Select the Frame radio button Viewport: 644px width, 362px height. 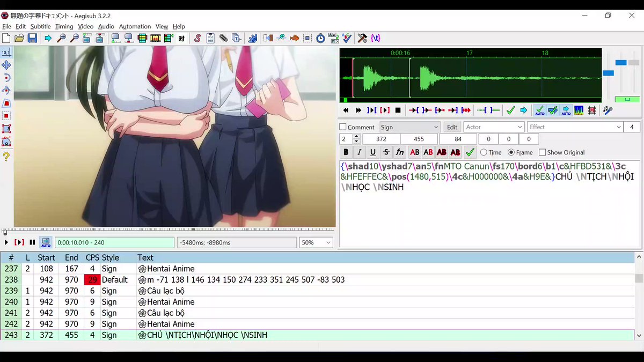pyautogui.click(x=511, y=152)
